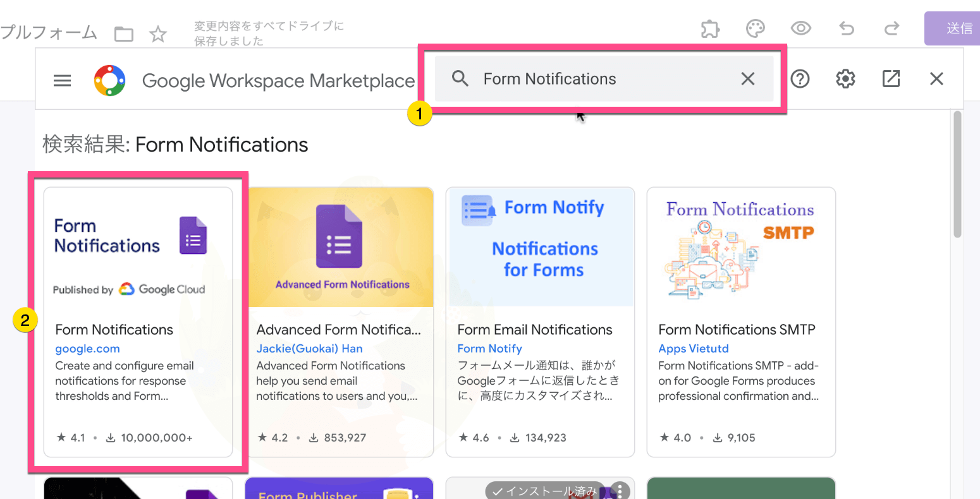Open Advanced Form Notifications banner image

340,248
